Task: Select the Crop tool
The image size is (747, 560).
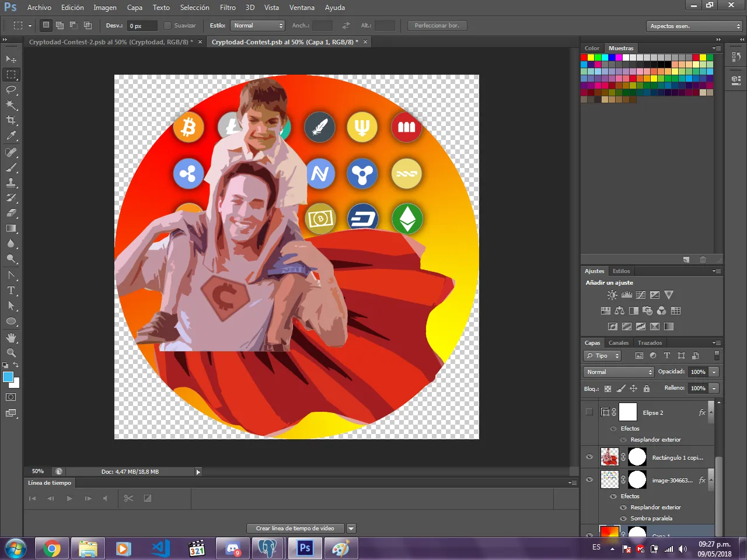Action: [x=11, y=120]
